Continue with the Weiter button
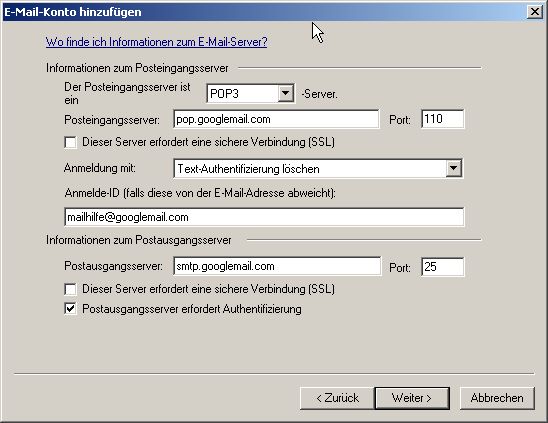548x423 pixels. (x=412, y=398)
